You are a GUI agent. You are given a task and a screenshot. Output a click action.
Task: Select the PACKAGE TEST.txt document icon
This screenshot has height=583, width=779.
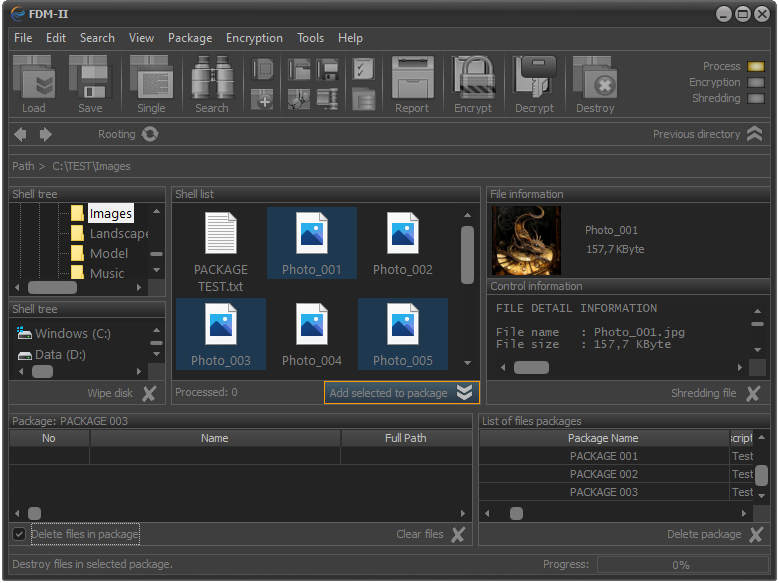(221, 233)
